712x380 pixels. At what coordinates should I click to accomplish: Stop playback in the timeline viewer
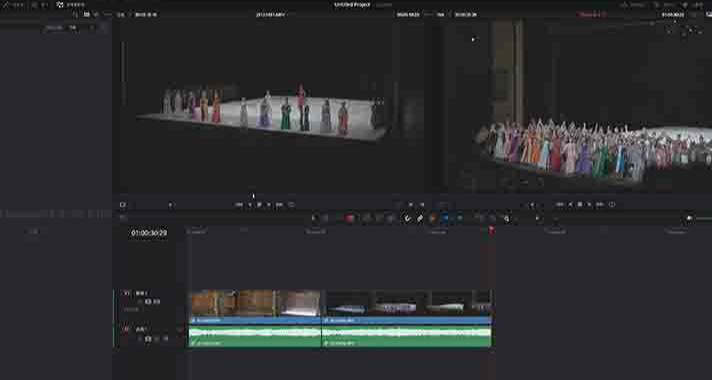(x=580, y=205)
